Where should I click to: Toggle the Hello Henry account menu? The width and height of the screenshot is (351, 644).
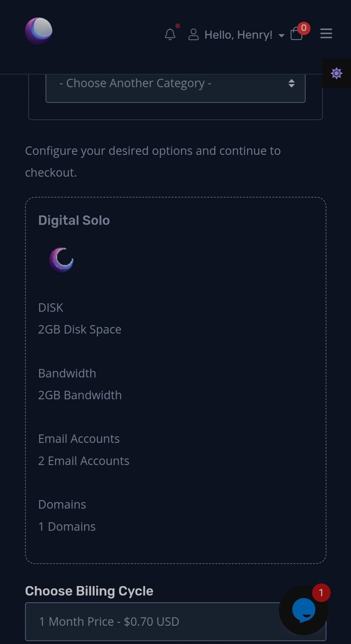pyautogui.click(x=239, y=35)
